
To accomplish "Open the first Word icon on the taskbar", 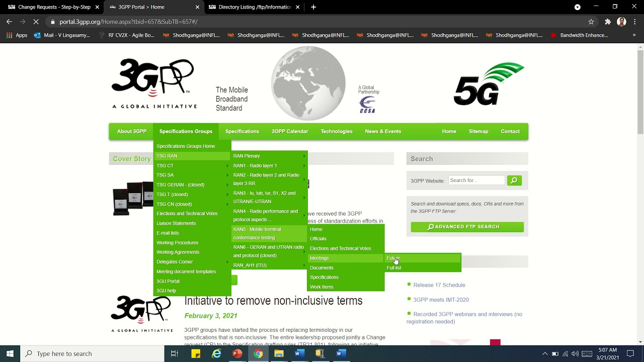I will click(x=299, y=353).
